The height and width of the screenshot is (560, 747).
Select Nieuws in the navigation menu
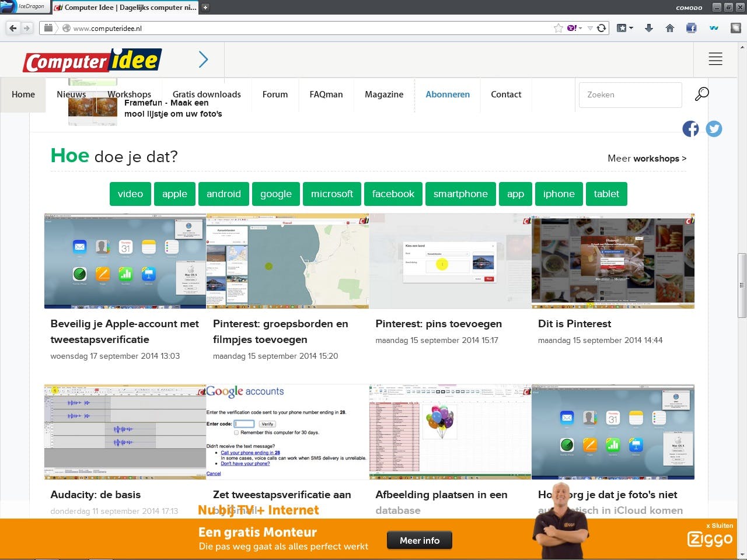(x=71, y=94)
